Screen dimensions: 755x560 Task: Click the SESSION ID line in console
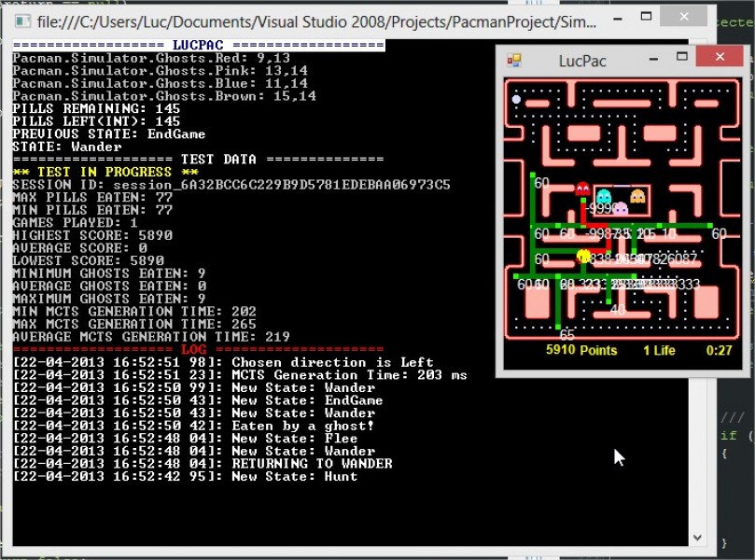(231, 185)
